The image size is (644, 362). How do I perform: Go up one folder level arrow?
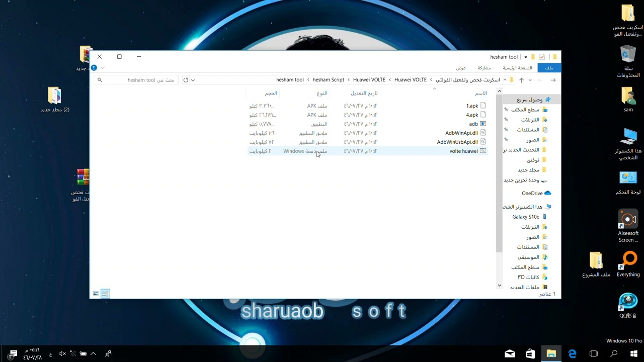pyautogui.click(x=521, y=80)
